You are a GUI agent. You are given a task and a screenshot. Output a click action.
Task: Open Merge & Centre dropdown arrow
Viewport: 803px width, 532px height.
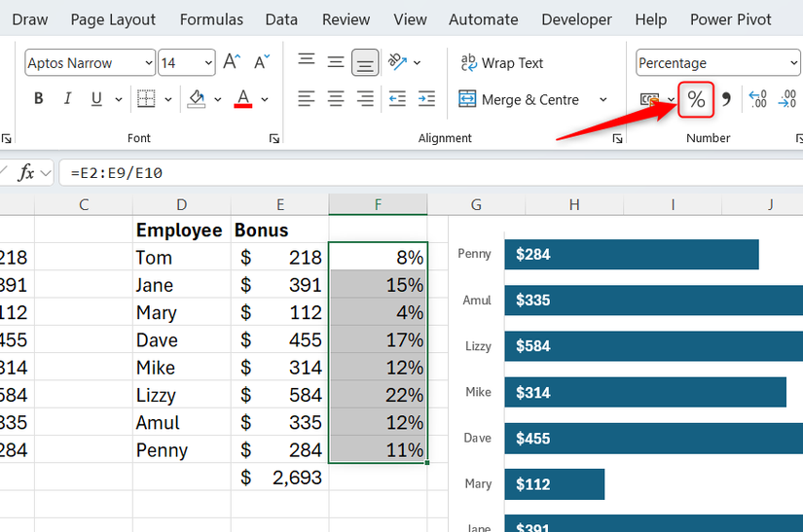tap(603, 99)
